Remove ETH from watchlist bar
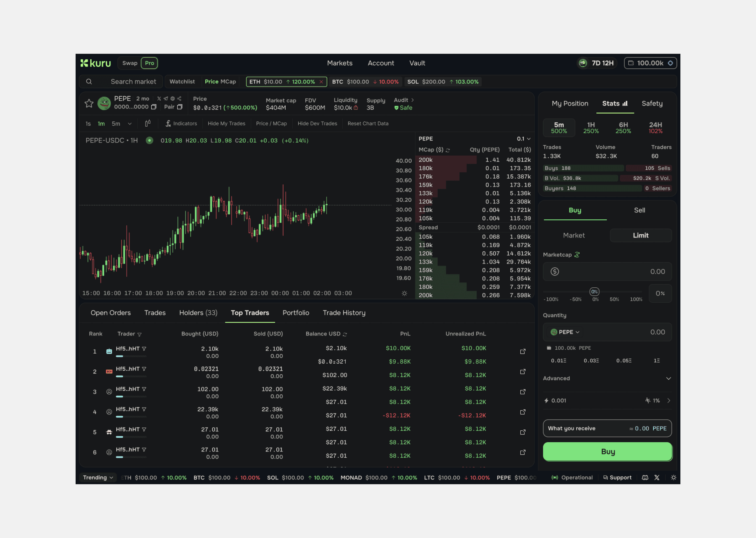The height and width of the screenshot is (538, 756). click(321, 82)
